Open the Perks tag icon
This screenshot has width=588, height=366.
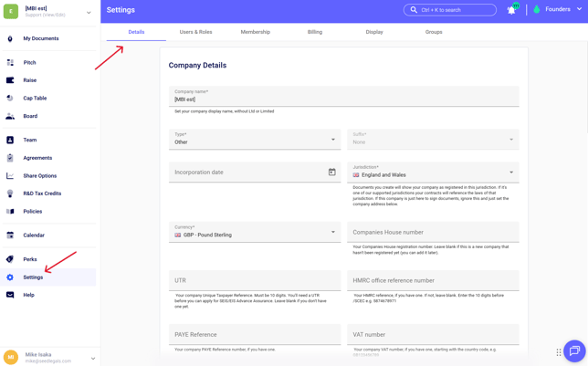(10, 259)
